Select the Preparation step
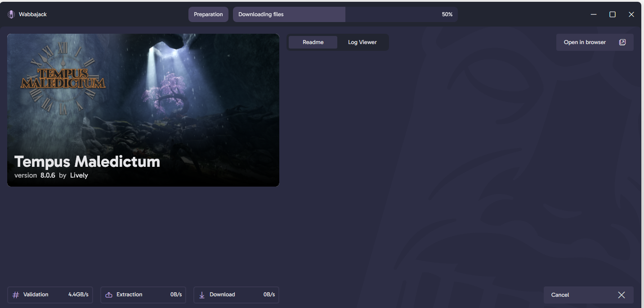The image size is (644, 308). tap(208, 14)
